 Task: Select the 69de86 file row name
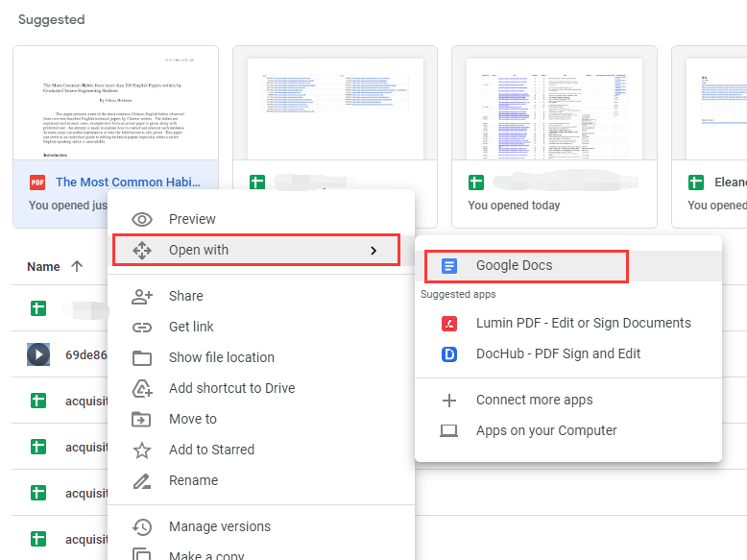pos(86,355)
